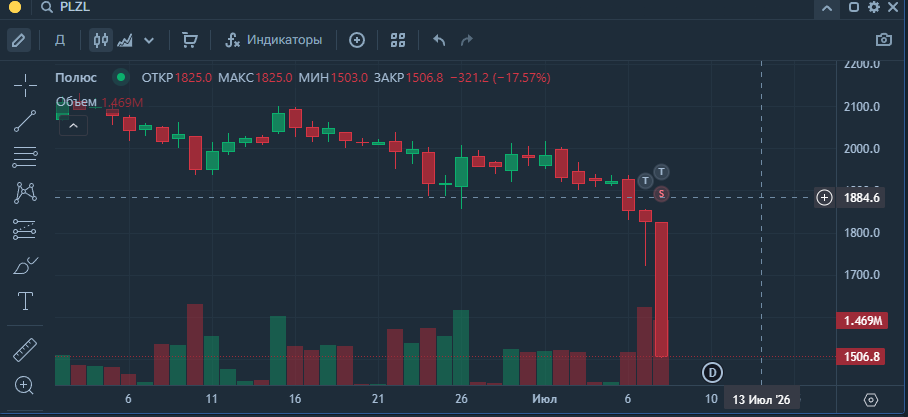
Task: Toggle the candlestick chart type button
Action: click(101, 40)
